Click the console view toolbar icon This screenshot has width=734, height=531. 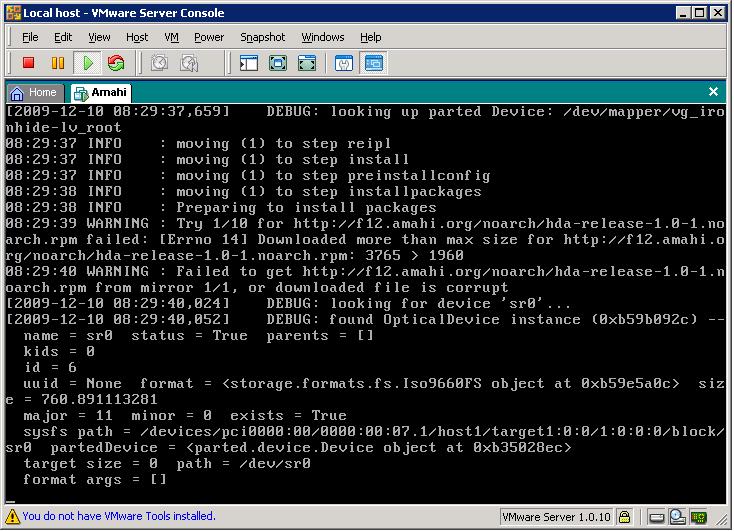(x=374, y=63)
